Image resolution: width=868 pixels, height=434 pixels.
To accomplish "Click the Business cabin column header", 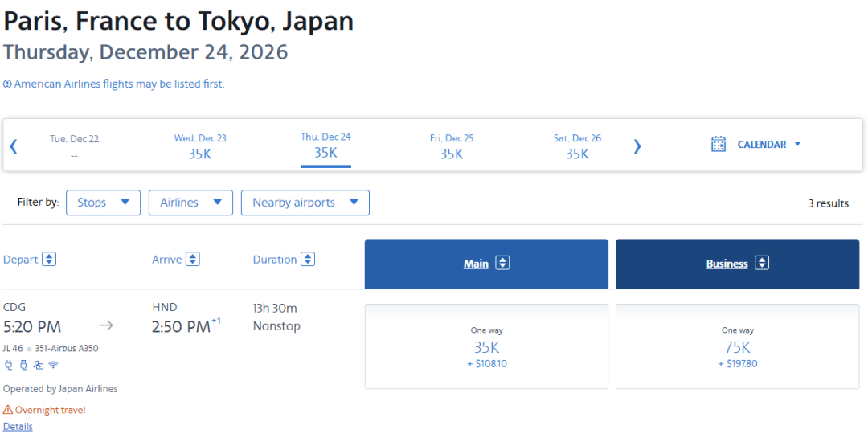I will pyautogui.click(x=737, y=264).
